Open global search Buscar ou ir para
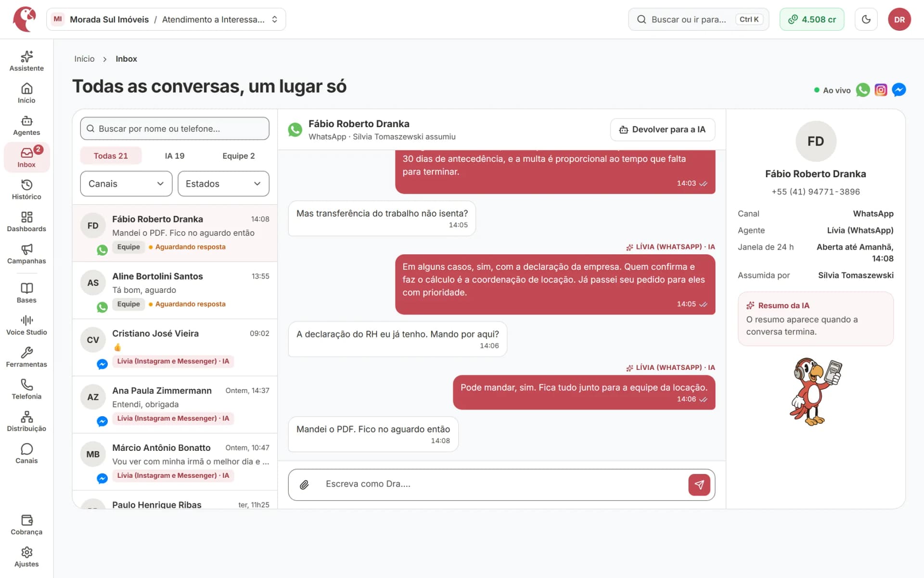The image size is (924, 578). click(x=698, y=19)
